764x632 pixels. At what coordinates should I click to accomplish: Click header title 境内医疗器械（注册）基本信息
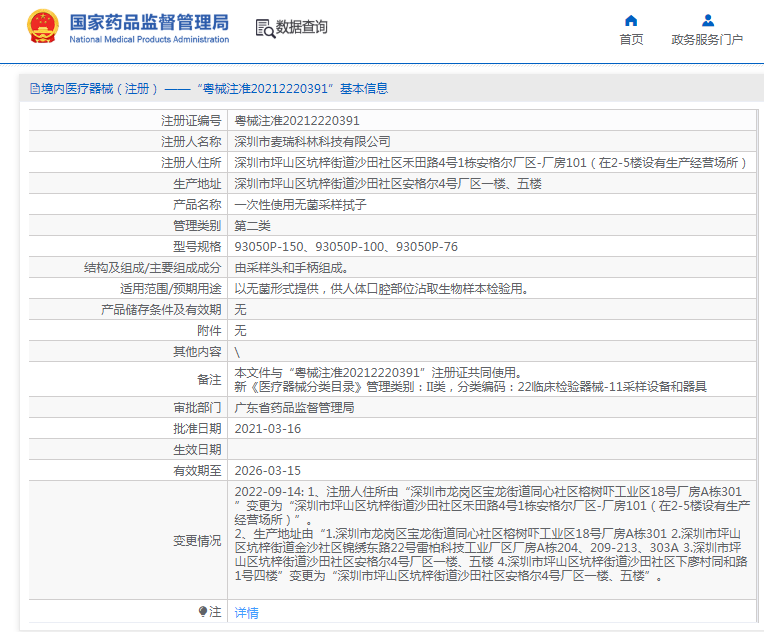(x=209, y=89)
